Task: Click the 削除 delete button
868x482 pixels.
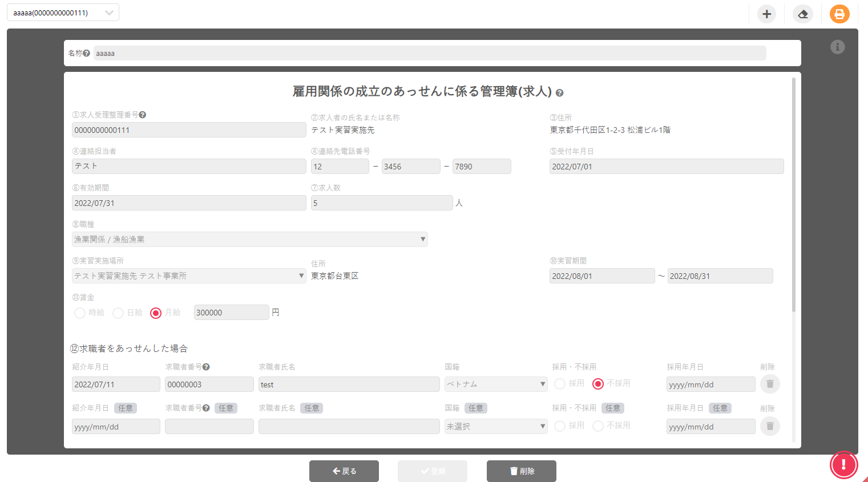Action: tap(521, 471)
